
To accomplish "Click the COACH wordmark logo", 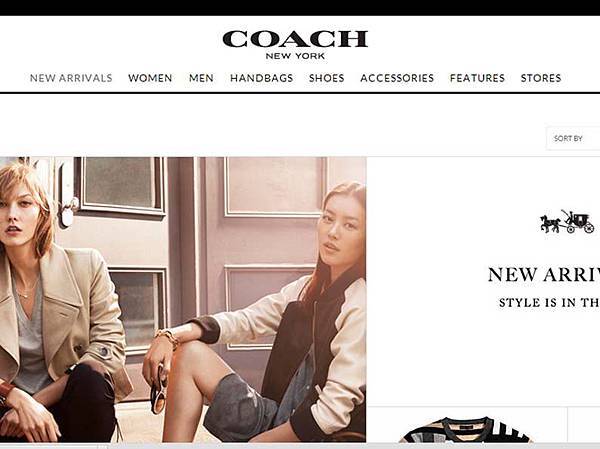I will 295,39.
